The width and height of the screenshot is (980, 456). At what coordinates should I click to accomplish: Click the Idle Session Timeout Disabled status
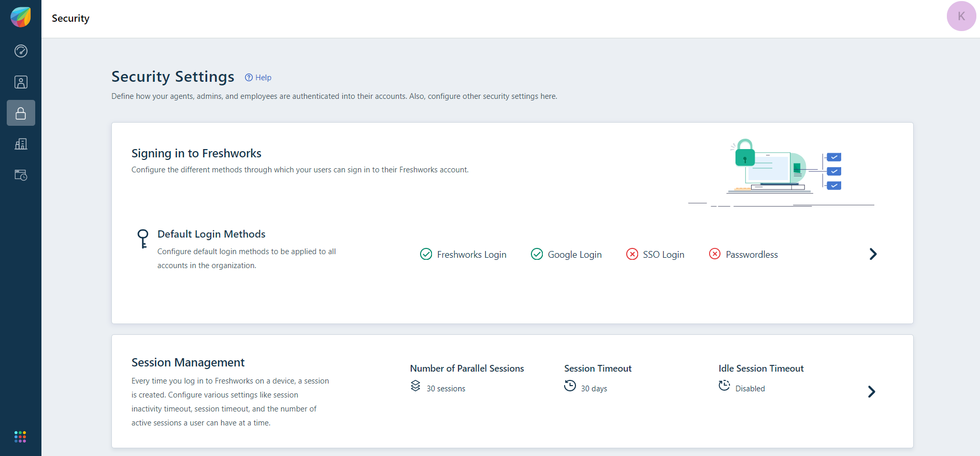click(750, 389)
